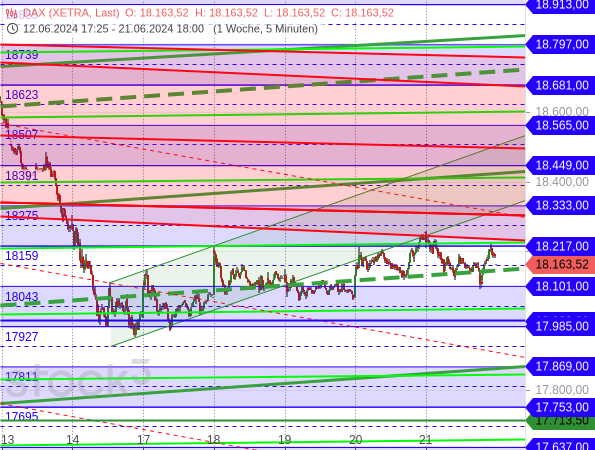Click date 20 on the time axis
595x450 pixels.
tap(356, 440)
